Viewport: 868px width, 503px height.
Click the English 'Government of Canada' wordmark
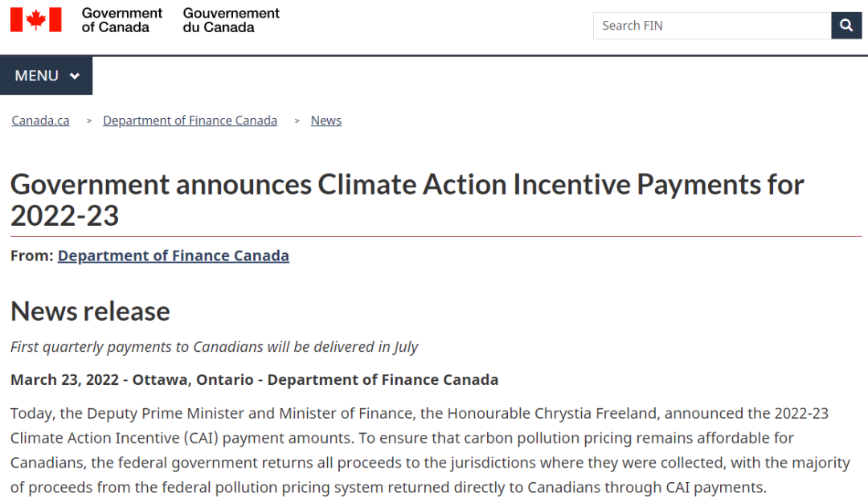click(x=122, y=20)
